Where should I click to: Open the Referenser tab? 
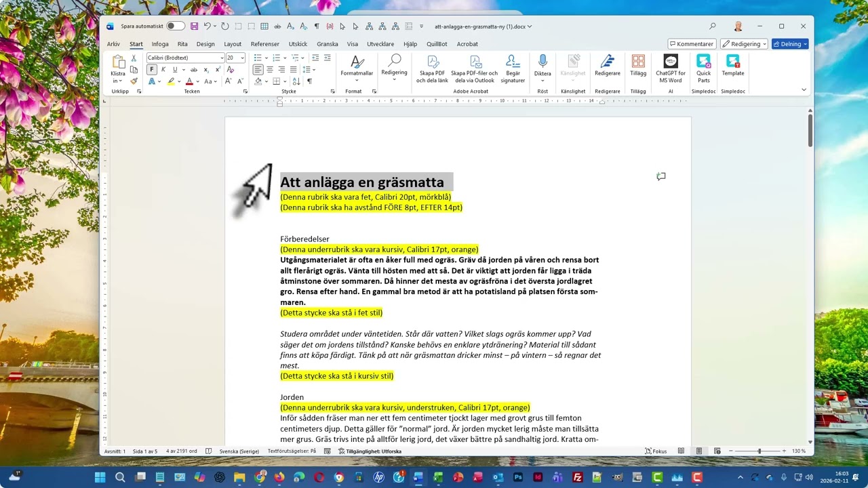264,44
